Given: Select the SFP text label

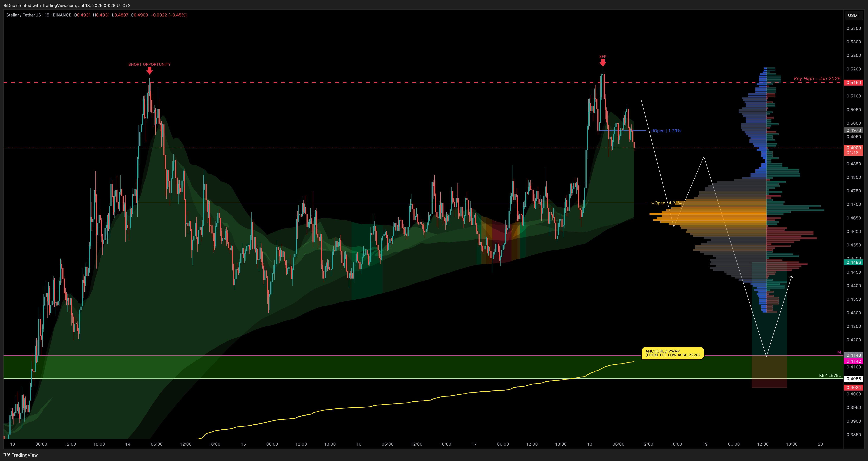Looking at the screenshot, I should (603, 57).
